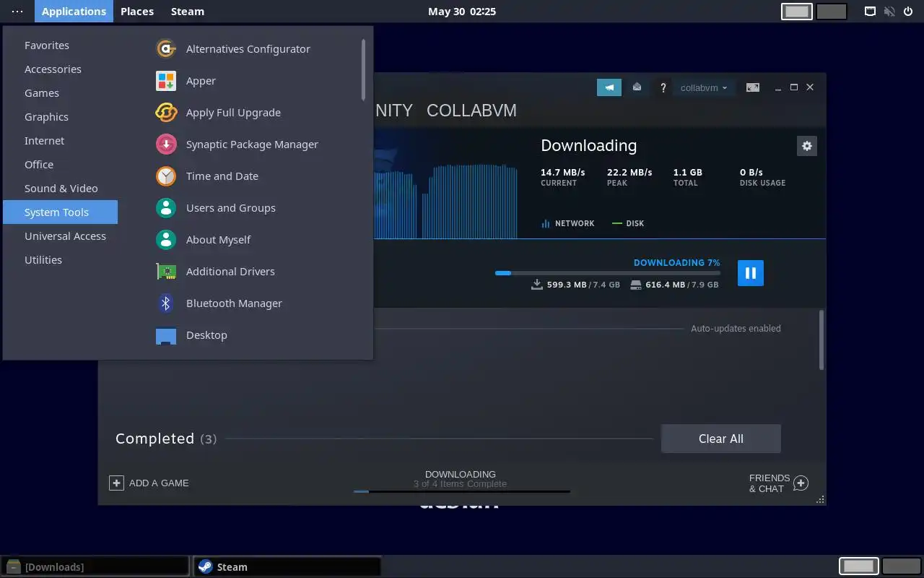
Task: Select the Sound & Video category
Action: 61,189
